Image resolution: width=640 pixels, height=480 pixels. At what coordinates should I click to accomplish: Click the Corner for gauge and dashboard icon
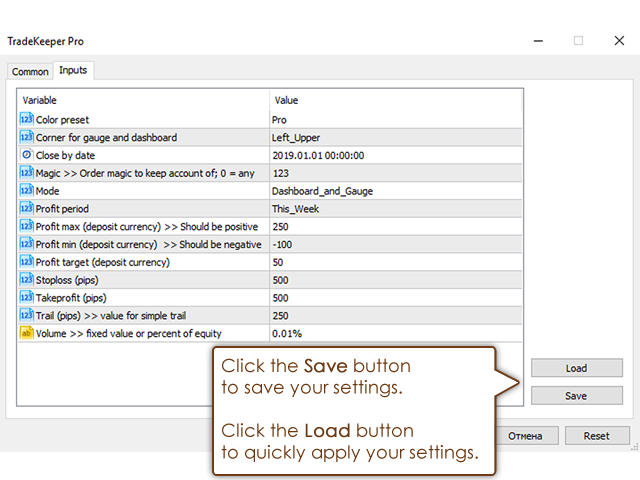27,137
